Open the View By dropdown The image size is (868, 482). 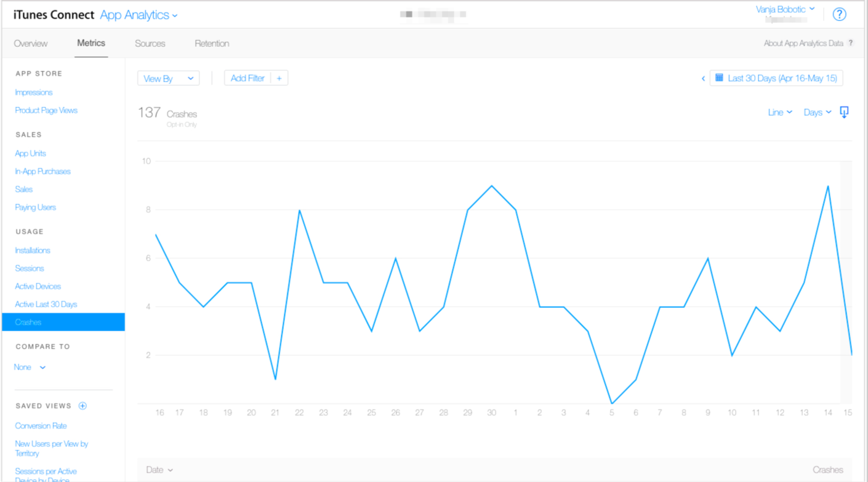(168, 78)
